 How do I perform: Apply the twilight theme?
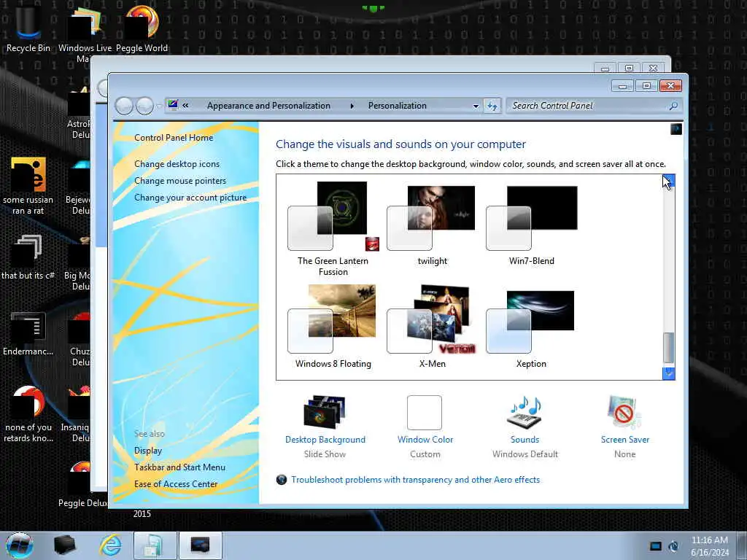click(x=432, y=225)
